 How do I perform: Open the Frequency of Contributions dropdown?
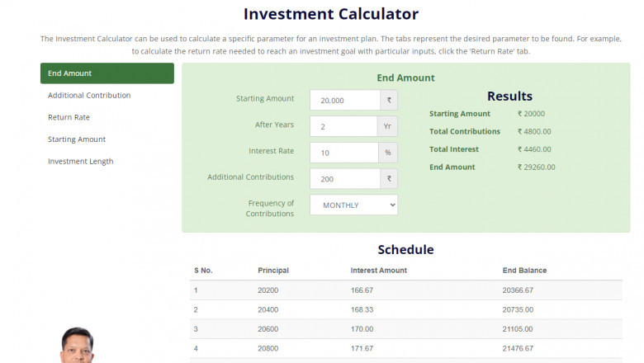(x=353, y=205)
